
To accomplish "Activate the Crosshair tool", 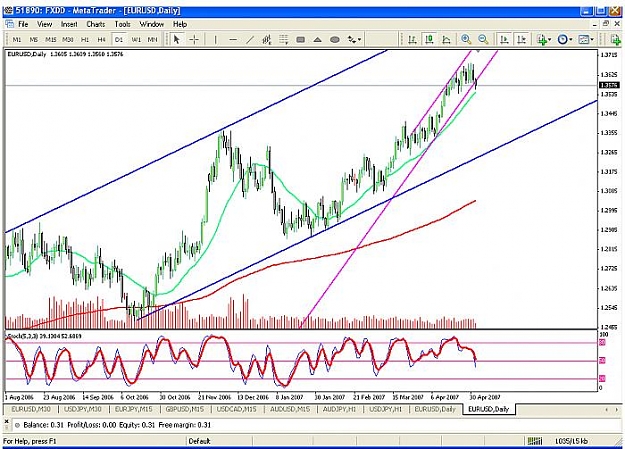I will [x=194, y=39].
